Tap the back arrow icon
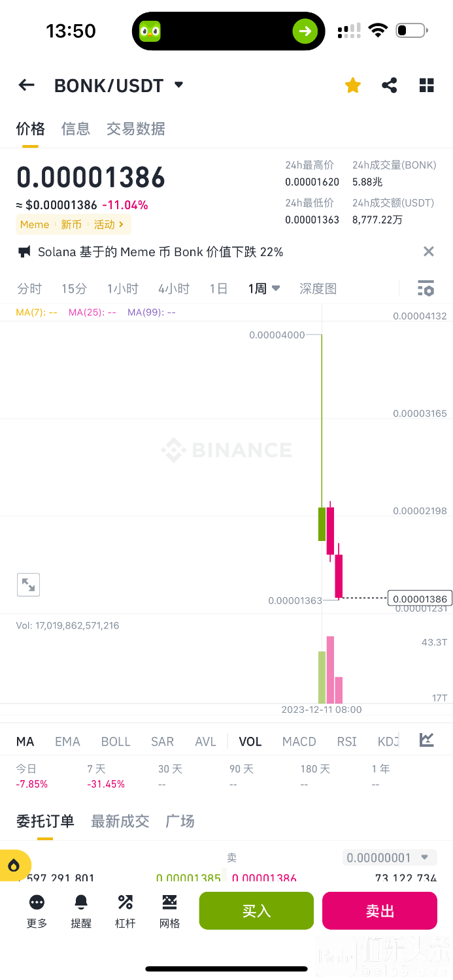The image size is (453, 980). 26,85
